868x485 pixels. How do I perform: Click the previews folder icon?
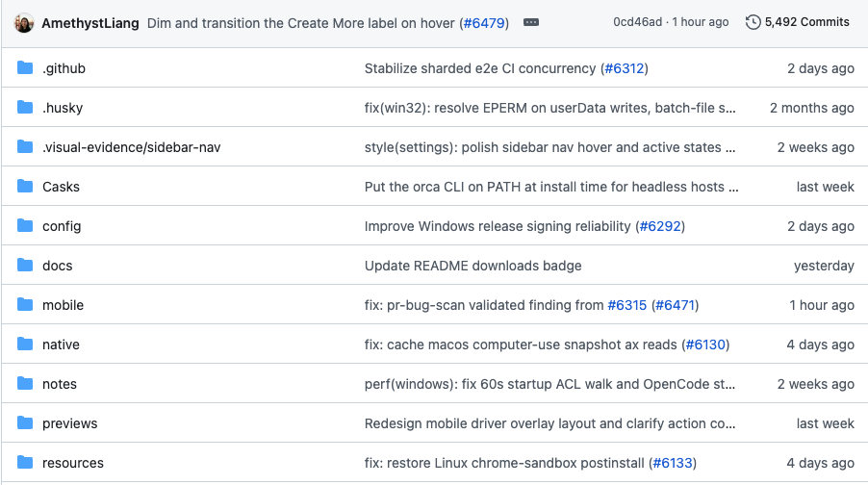(25, 423)
